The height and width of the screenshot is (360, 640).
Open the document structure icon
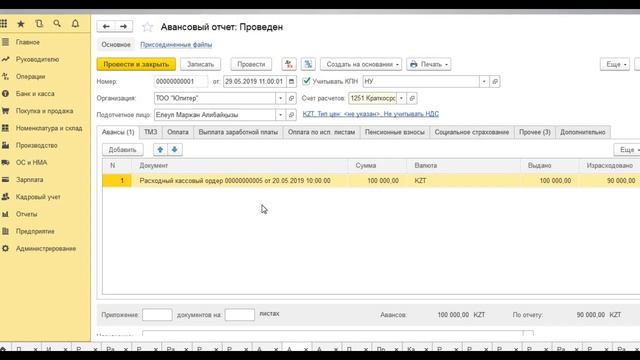(308, 64)
